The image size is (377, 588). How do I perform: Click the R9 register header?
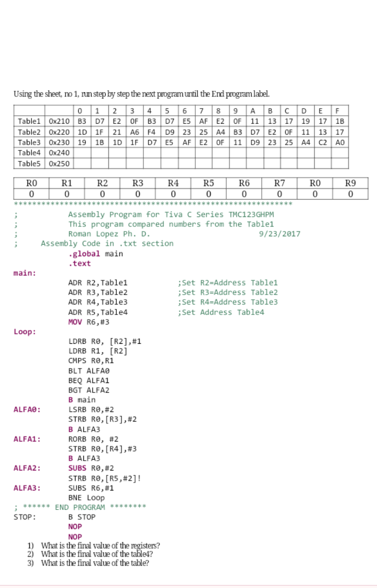pos(350,183)
